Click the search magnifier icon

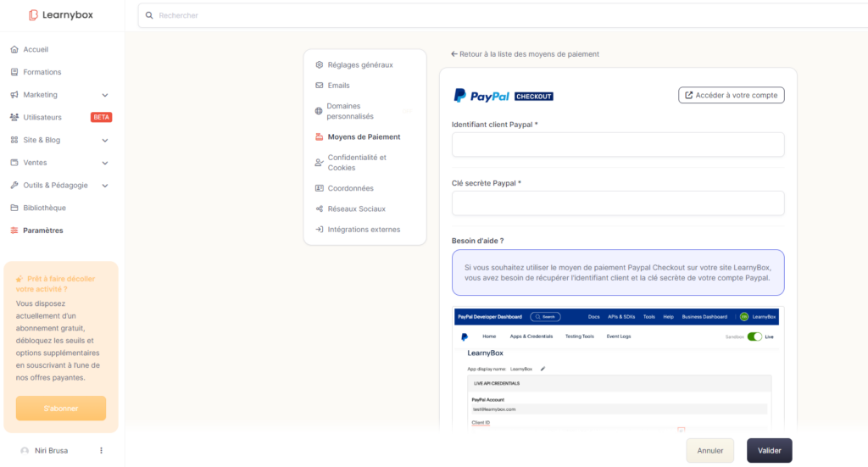click(150, 15)
